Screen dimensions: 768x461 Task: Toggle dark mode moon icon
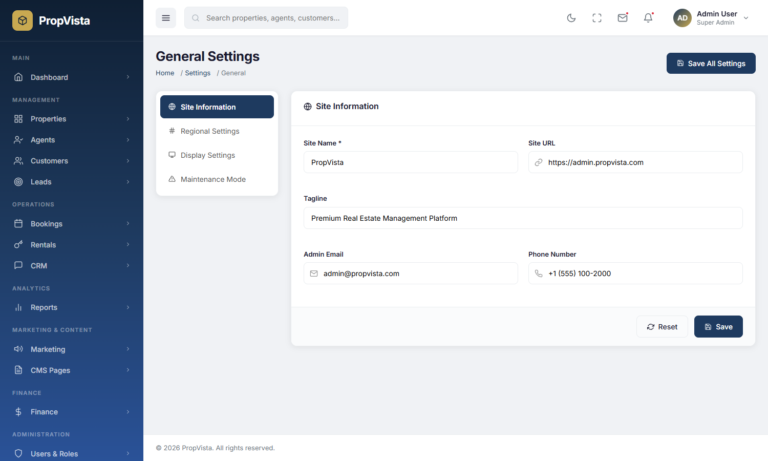pos(571,17)
